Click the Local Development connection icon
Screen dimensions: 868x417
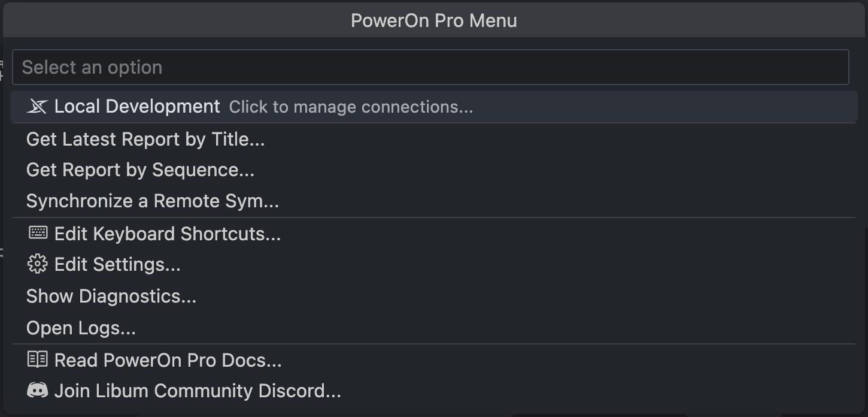click(38, 106)
